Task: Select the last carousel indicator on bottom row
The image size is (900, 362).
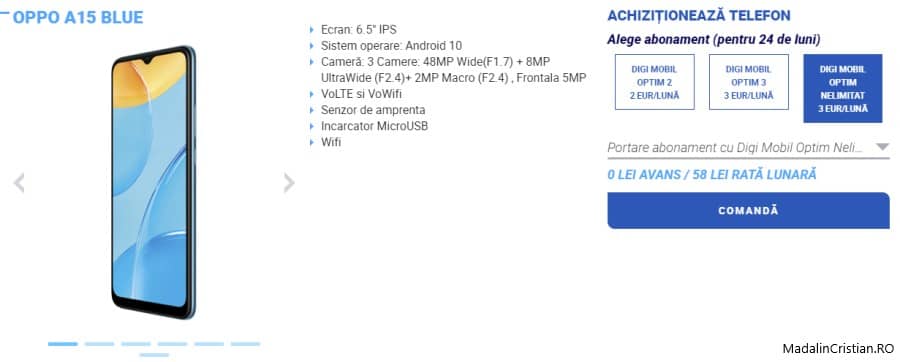Action: click(x=154, y=355)
